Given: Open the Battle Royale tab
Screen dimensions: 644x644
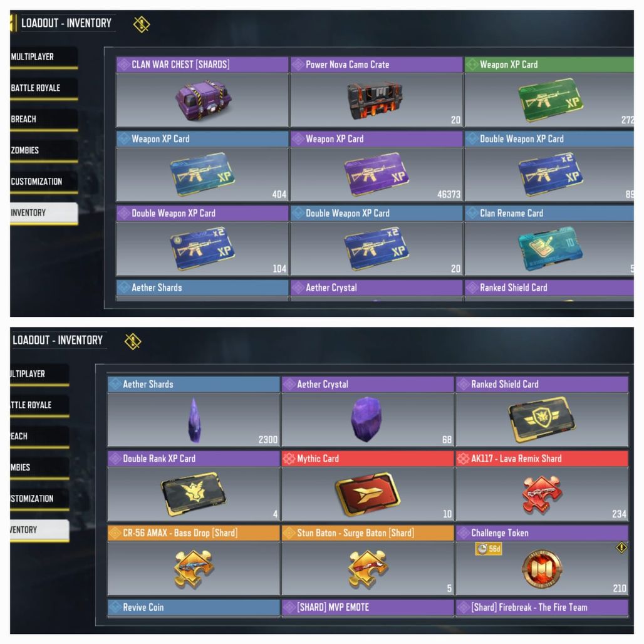Looking at the screenshot, I should click(x=44, y=88).
